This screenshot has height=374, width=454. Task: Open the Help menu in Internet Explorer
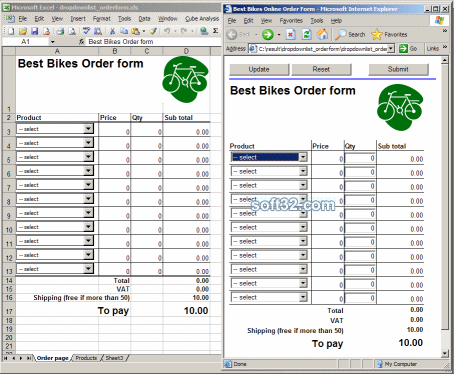(336, 21)
